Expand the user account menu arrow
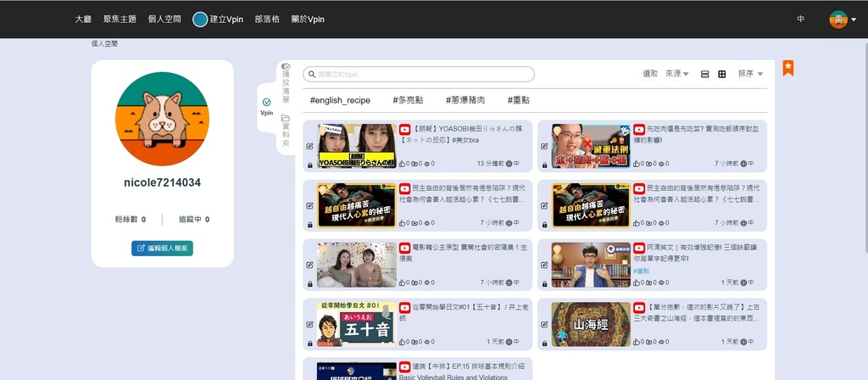This screenshot has width=868, height=380. pos(853,20)
